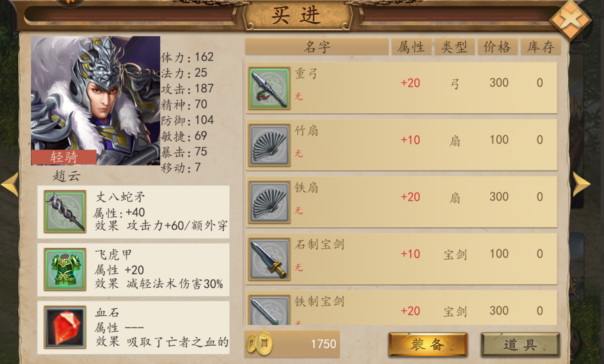Sort list by 属性 column header

tap(411, 47)
